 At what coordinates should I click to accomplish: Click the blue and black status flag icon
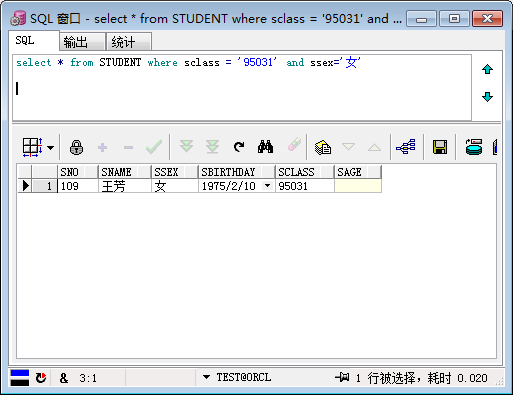pyautogui.click(x=20, y=378)
